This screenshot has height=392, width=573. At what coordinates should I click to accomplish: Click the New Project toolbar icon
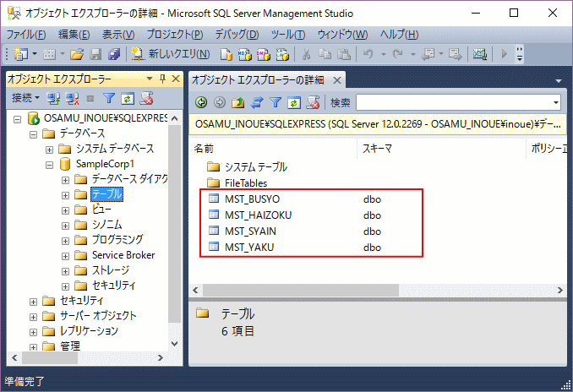[x=20, y=54]
